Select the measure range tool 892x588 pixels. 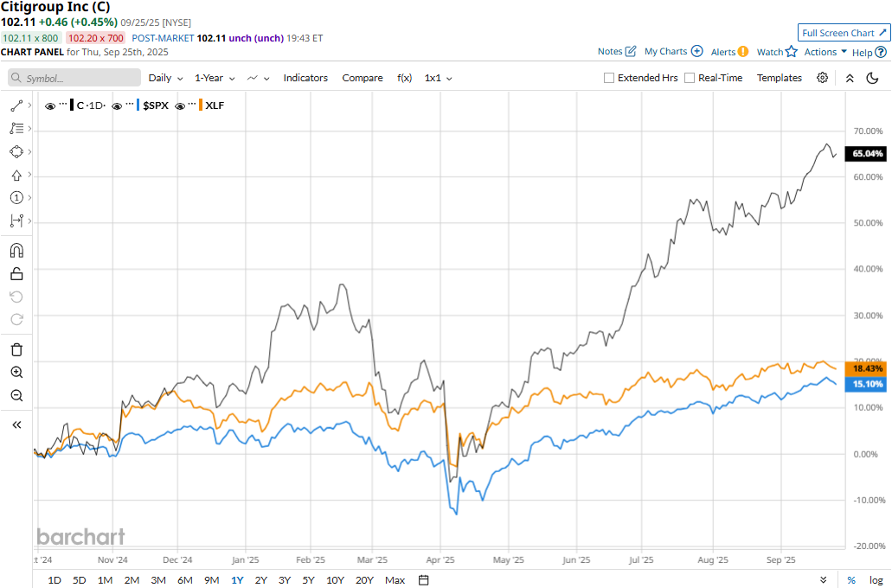(16, 220)
